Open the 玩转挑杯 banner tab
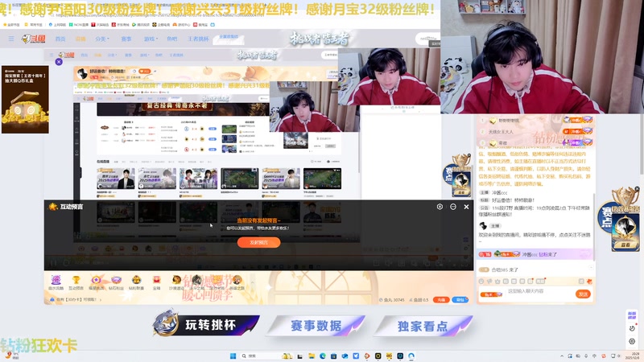This screenshot has height=362, width=644. click(206, 324)
